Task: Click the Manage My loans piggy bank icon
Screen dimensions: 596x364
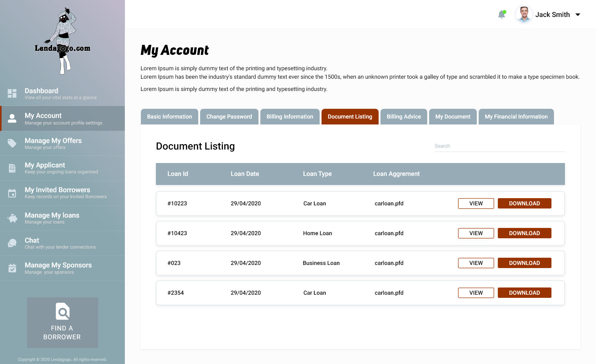Action: (x=12, y=218)
